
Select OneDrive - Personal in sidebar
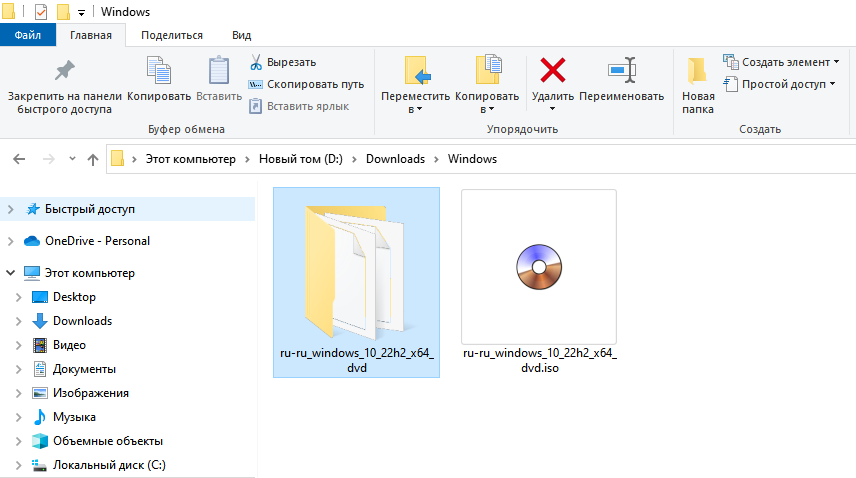[x=97, y=241]
